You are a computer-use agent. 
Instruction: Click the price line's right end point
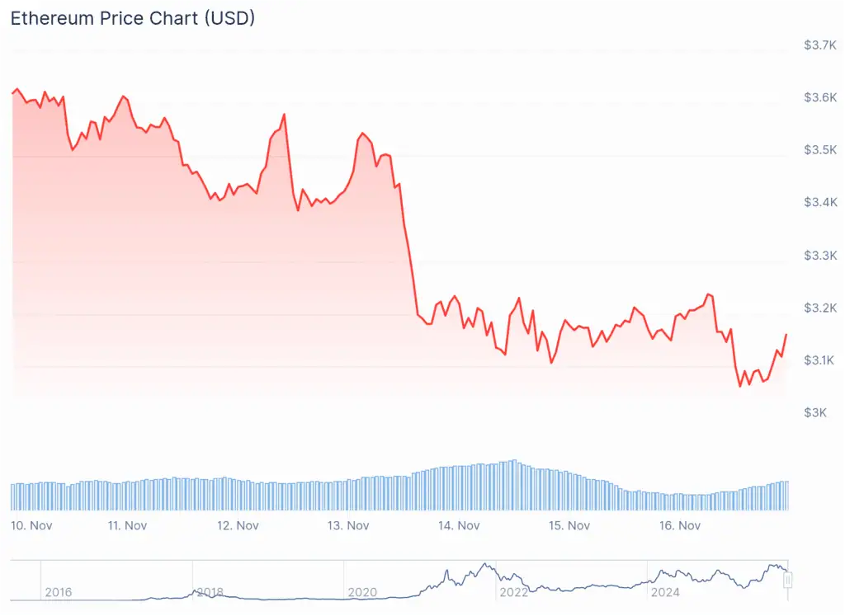[x=786, y=334]
